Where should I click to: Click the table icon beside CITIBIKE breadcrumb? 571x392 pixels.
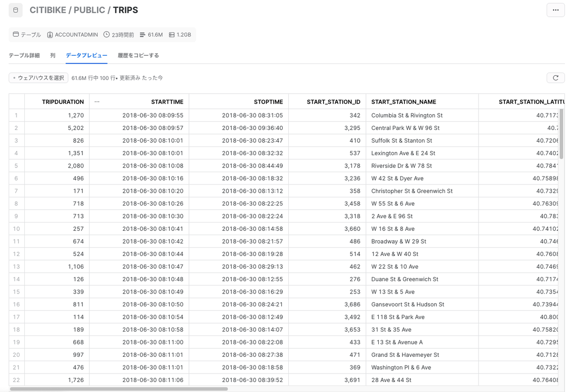(16, 10)
